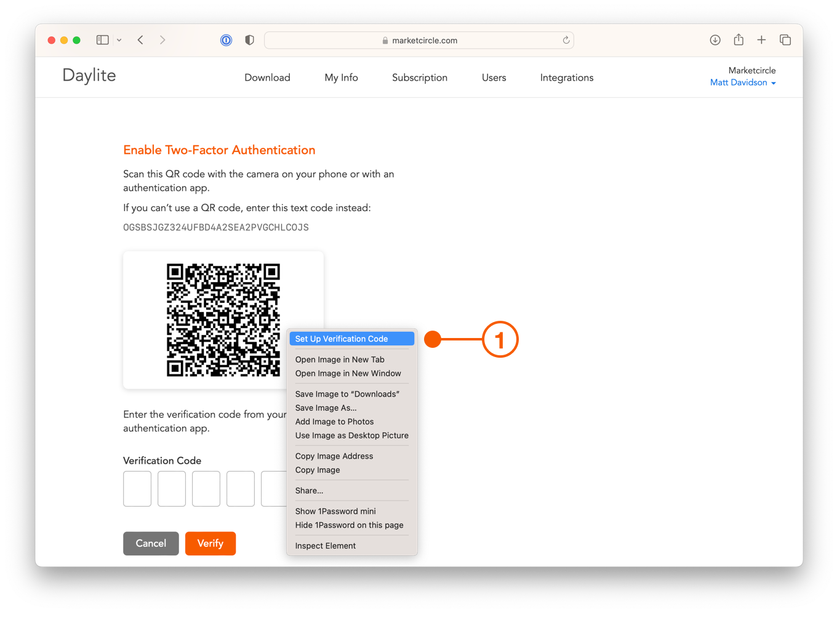Choose Open Image in New Window
The width and height of the screenshot is (837, 644).
(352, 373)
